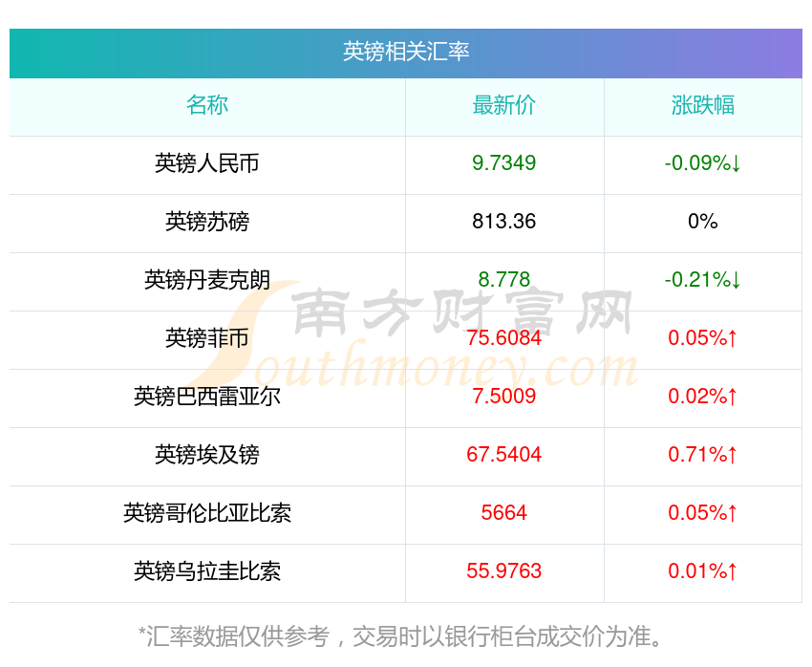Click the 英镑苏磅 row name
Screen dimensions: 812x667
(x=207, y=222)
